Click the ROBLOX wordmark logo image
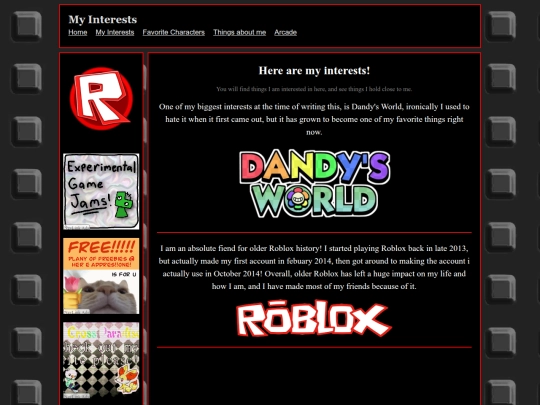 coord(314,318)
